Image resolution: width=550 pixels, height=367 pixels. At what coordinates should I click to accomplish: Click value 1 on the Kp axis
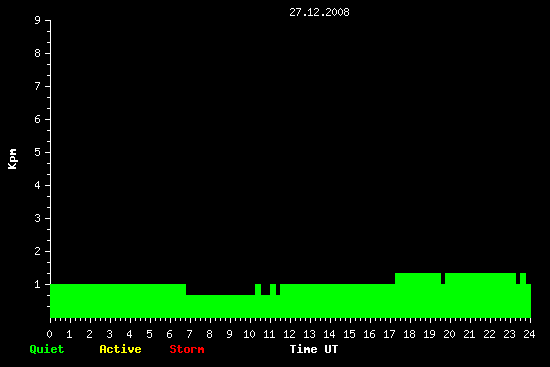coord(38,284)
